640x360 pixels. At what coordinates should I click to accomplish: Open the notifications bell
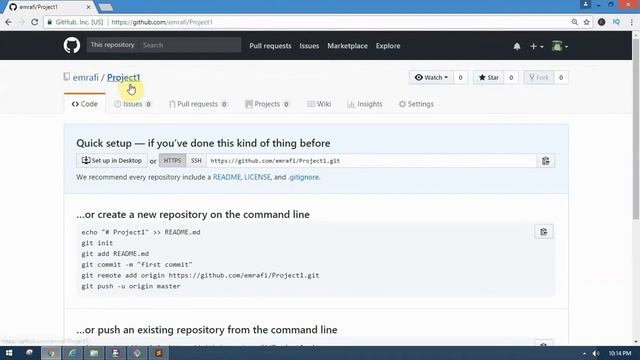pyautogui.click(x=517, y=46)
